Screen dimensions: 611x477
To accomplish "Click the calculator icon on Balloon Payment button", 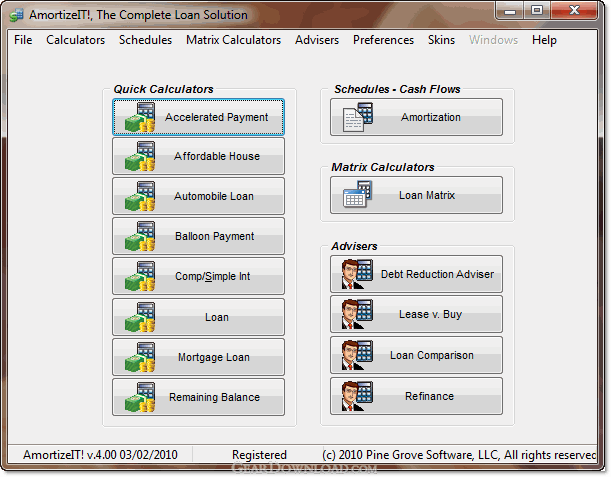I will click(140, 236).
